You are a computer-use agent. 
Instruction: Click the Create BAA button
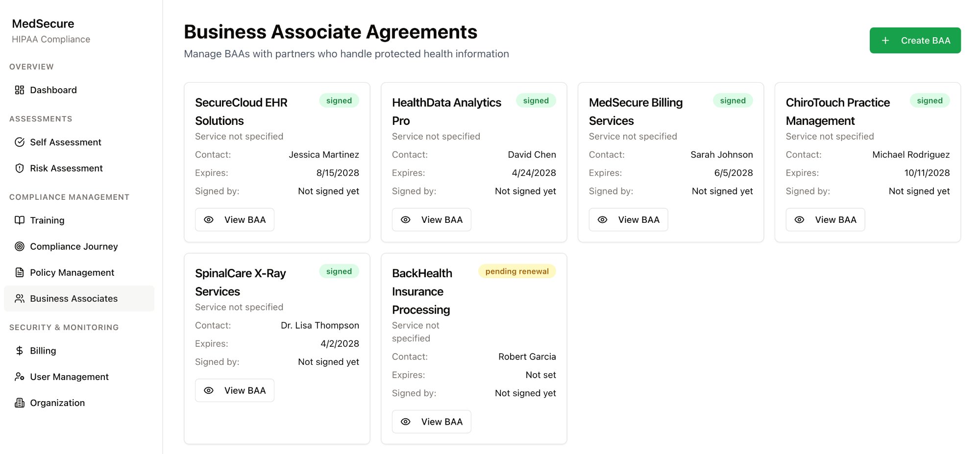(914, 40)
